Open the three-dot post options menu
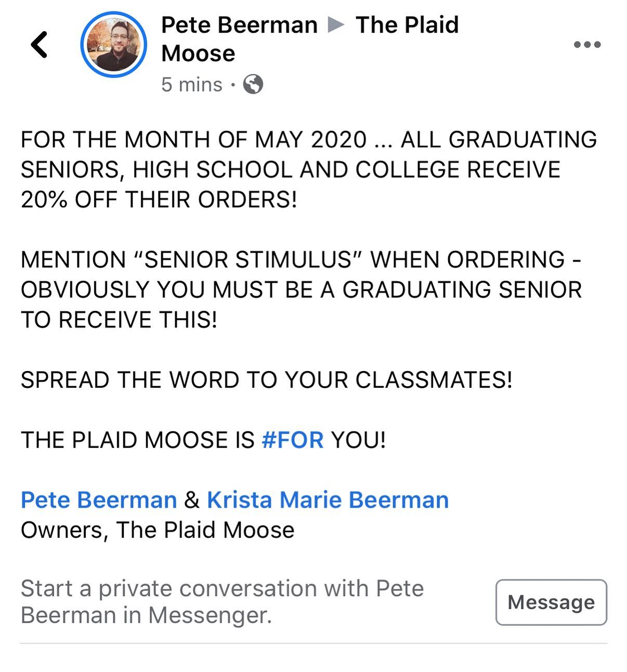 point(587,45)
